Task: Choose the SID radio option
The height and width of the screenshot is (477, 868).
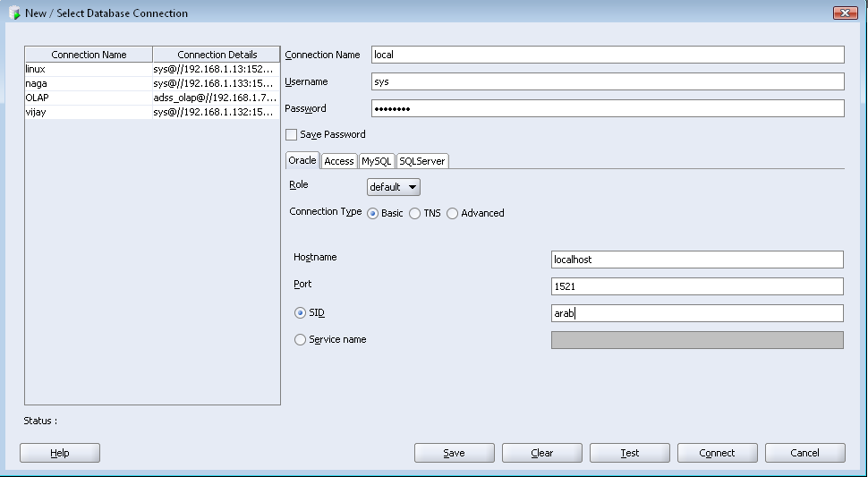Action: [300, 313]
